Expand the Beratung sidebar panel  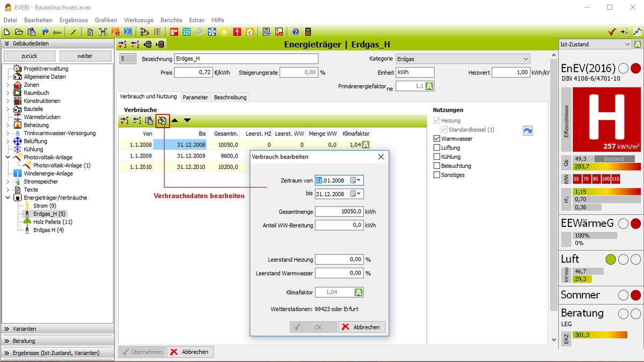click(57, 341)
